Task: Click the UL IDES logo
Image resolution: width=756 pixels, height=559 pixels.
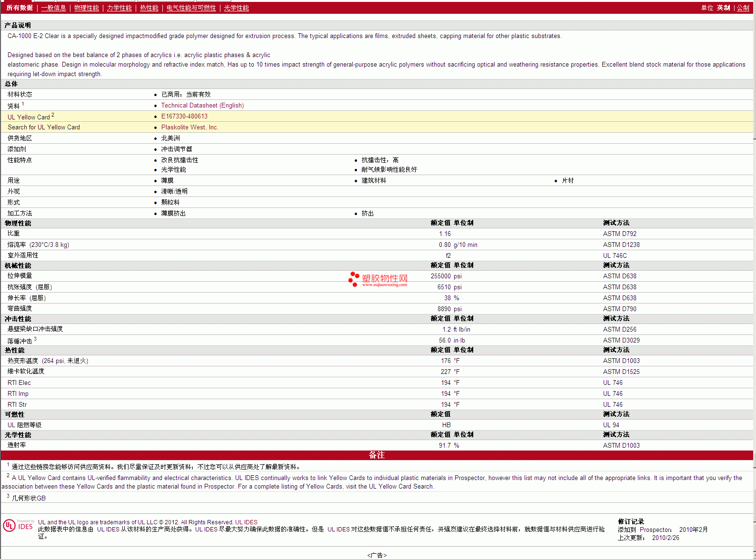Action: click(x=18, y=526)
